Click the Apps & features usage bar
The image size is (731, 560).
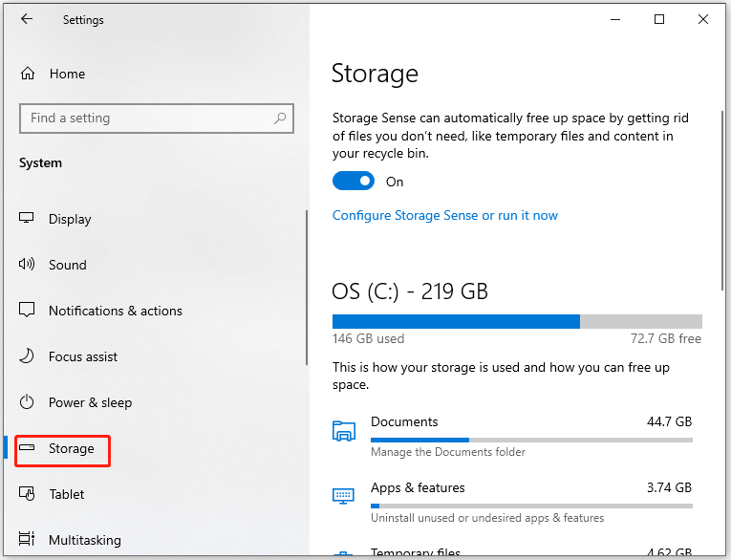pyautogui.click(x=531, y=506)
